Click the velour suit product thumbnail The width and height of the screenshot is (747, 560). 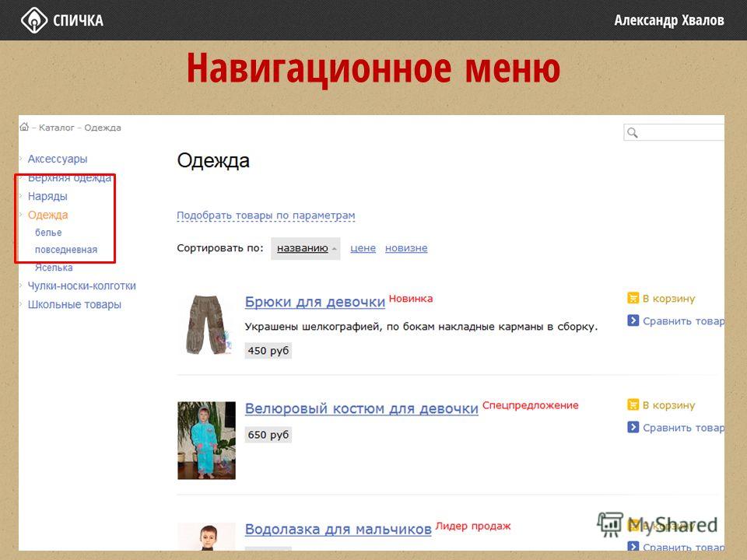207,440
